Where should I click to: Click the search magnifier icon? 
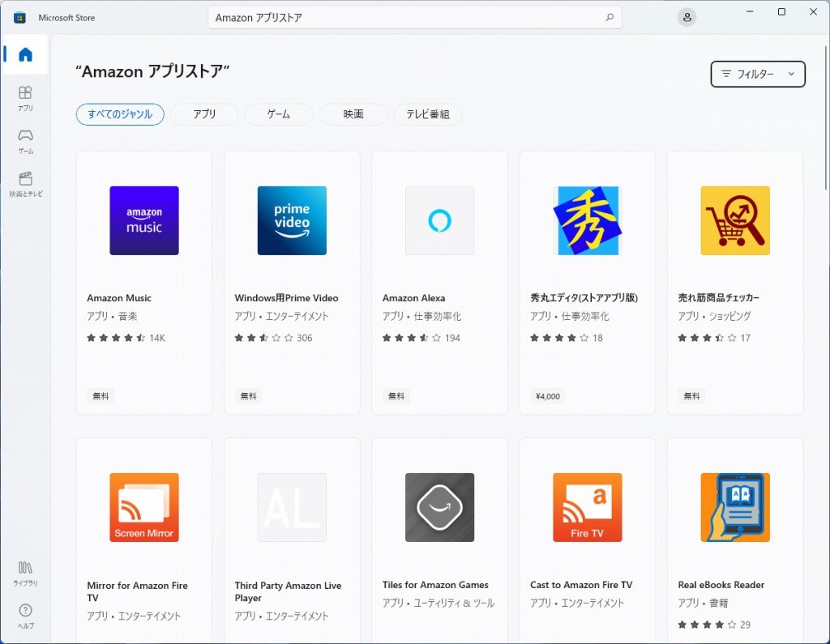tap(610, 18)
